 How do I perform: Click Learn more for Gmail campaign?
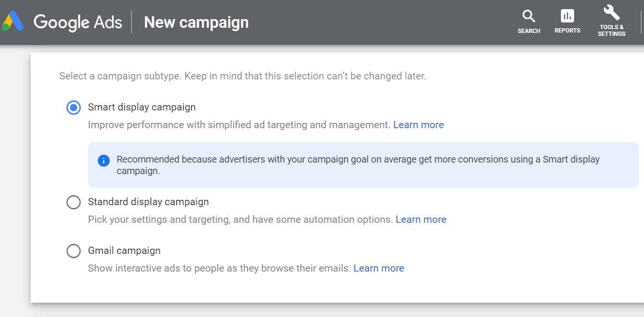tap(379, 268)
